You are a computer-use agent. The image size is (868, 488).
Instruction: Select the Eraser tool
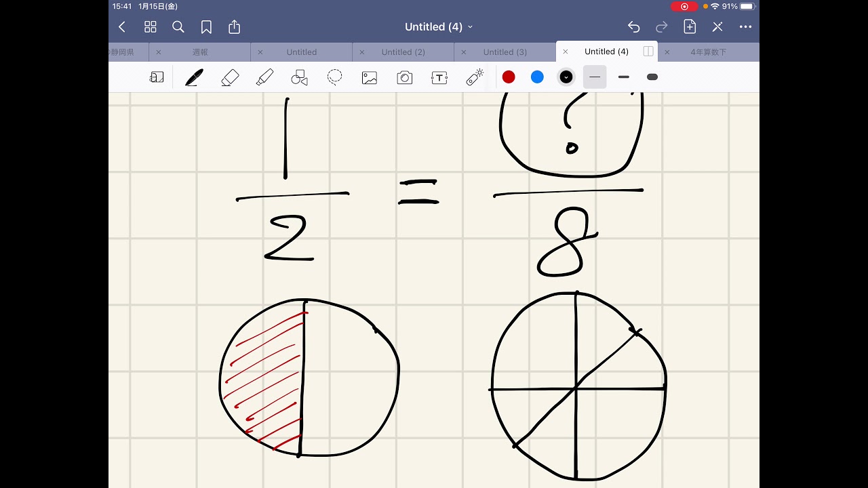pos(231,77)
